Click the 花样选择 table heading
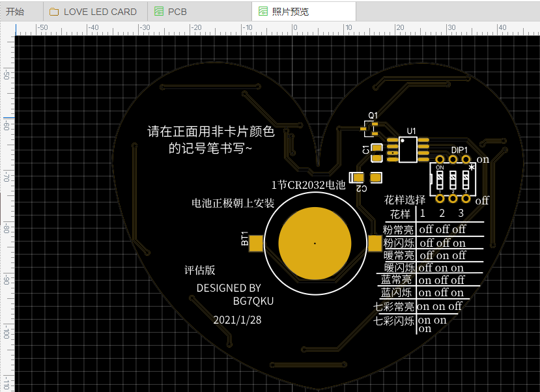 (405, 199)
